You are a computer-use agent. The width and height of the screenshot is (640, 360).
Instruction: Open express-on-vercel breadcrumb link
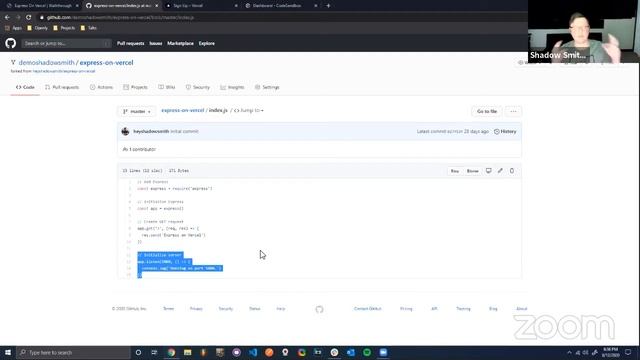coord(182,110)
